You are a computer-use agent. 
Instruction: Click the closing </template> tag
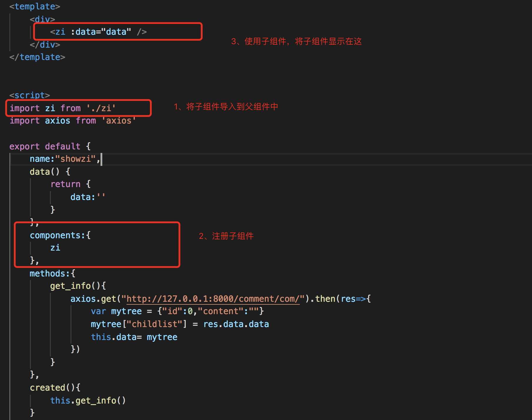[37, 57]
